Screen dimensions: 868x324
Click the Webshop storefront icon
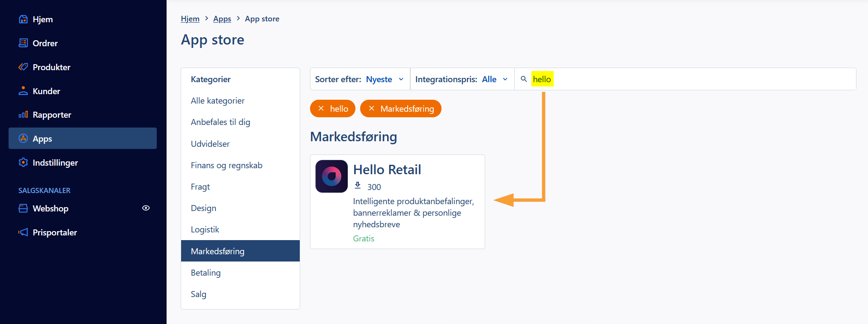click(23, 208)
